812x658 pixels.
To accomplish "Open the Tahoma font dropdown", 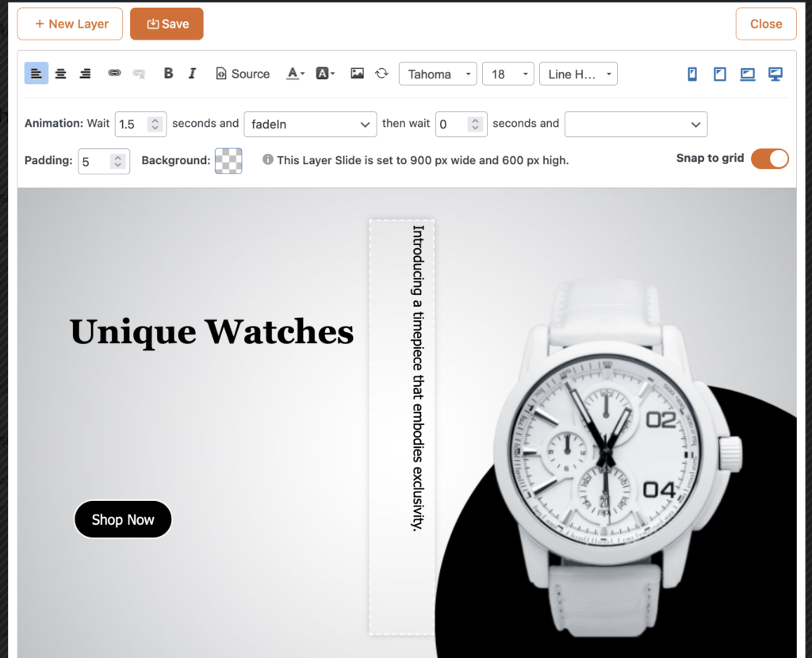I will pos(438,73).
